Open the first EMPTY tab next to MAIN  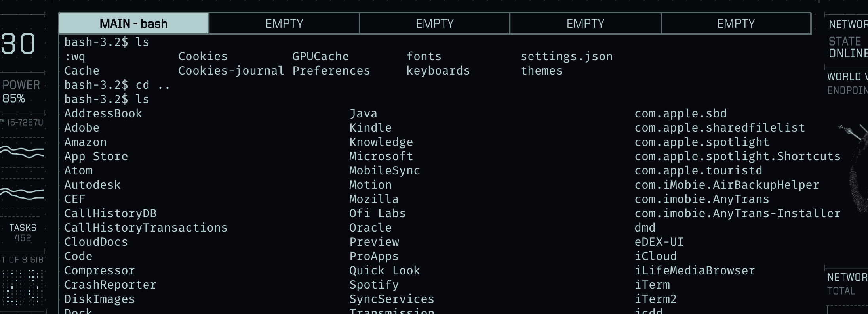(x=284, y=24)
